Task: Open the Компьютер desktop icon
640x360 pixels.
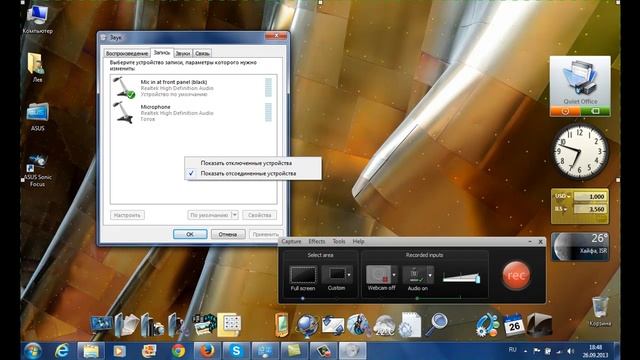Action: (37, 19)
